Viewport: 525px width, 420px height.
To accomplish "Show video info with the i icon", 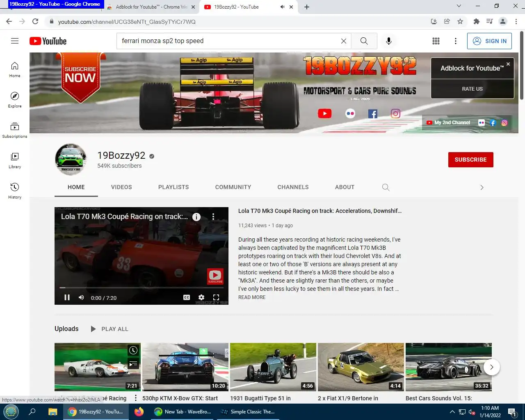I will (x=196, y=217).
